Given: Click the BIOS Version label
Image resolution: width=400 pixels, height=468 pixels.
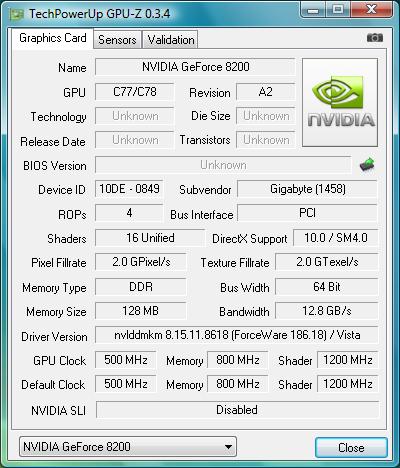Looking at the screenshot, I should (x=55, y=166).
